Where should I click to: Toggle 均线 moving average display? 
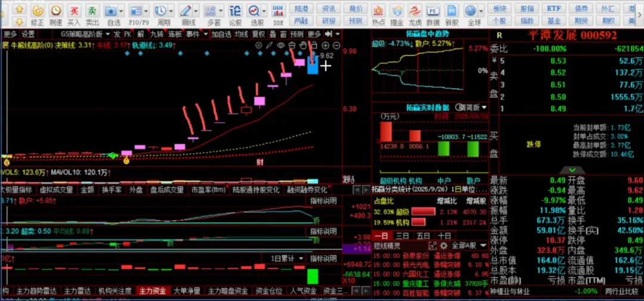coord(241,33)
